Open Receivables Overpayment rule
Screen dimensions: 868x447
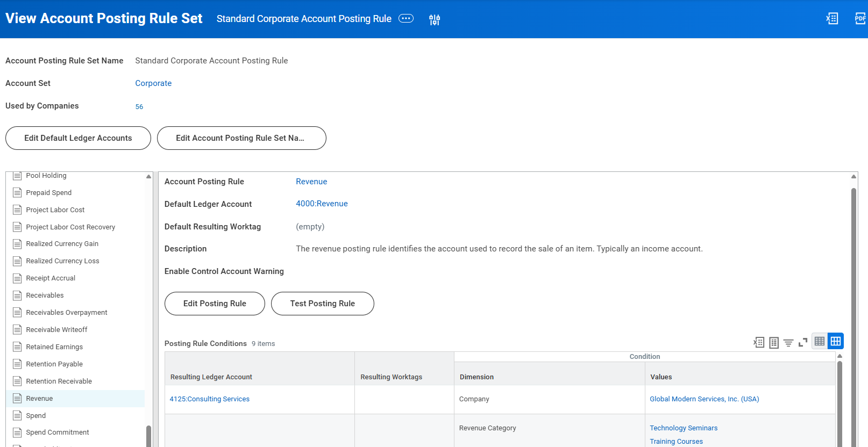67,313
